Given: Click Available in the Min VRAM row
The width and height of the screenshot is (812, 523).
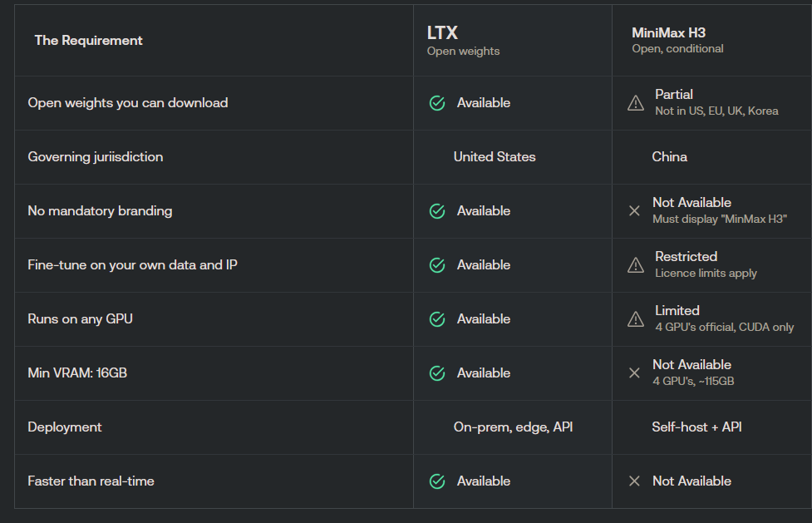Looking at the screenshot, I should [484, 373].
